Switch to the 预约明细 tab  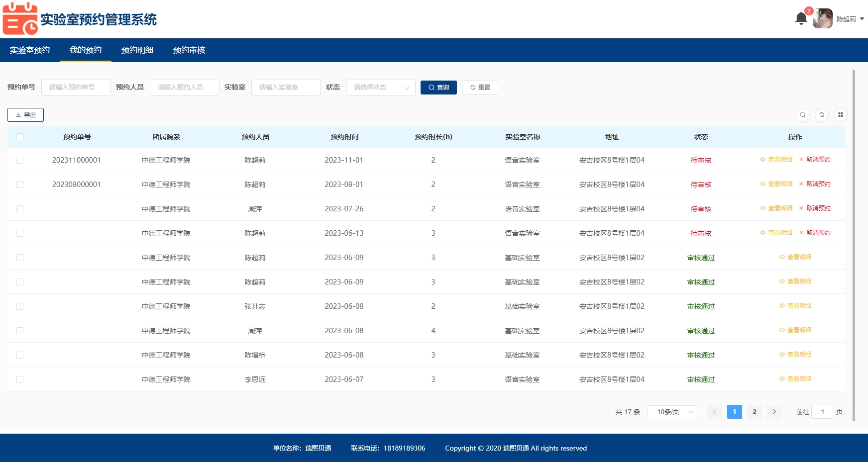click(x=137, y=50)
